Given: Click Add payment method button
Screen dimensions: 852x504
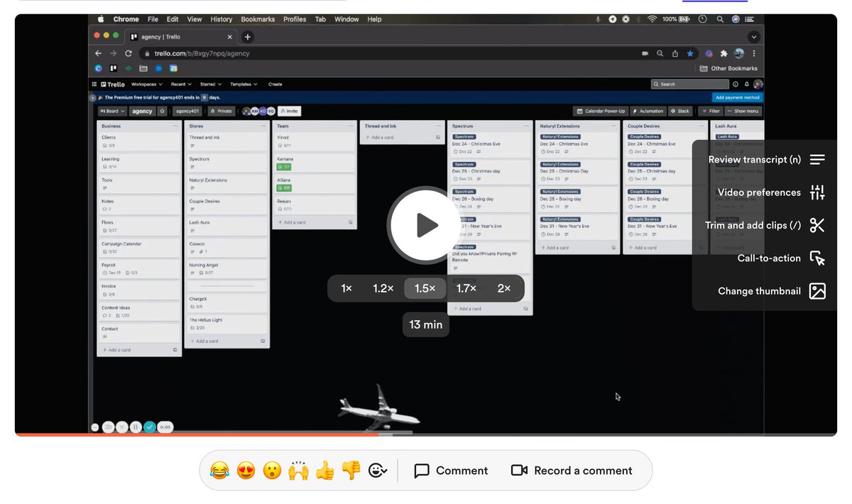Looking at the screenshot, I should 737,97.
